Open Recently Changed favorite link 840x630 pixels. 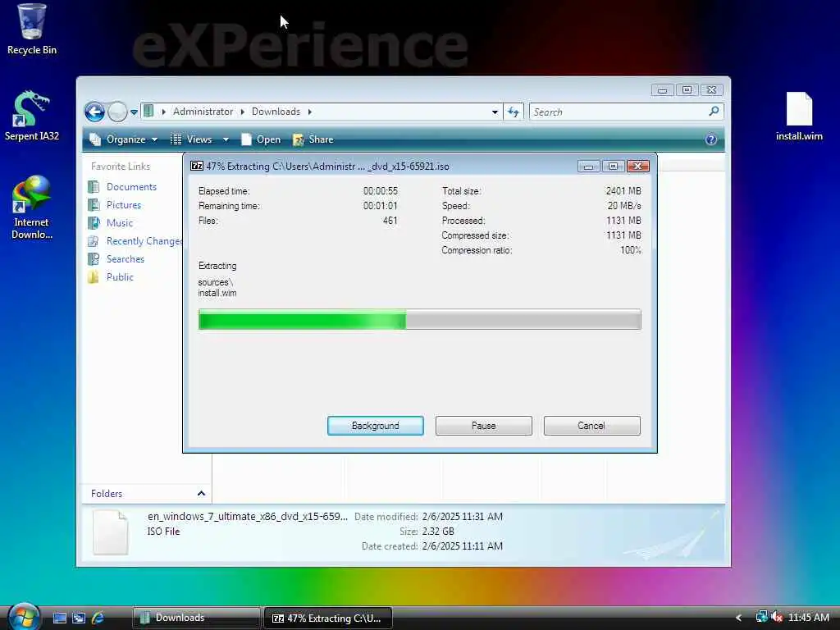click(144, 241)
